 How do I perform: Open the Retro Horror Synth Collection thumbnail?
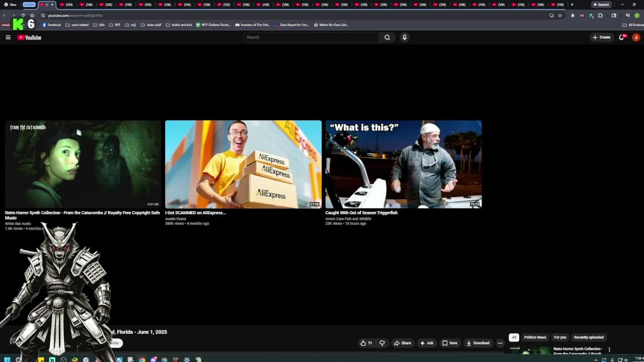click(x=83, y=164)
